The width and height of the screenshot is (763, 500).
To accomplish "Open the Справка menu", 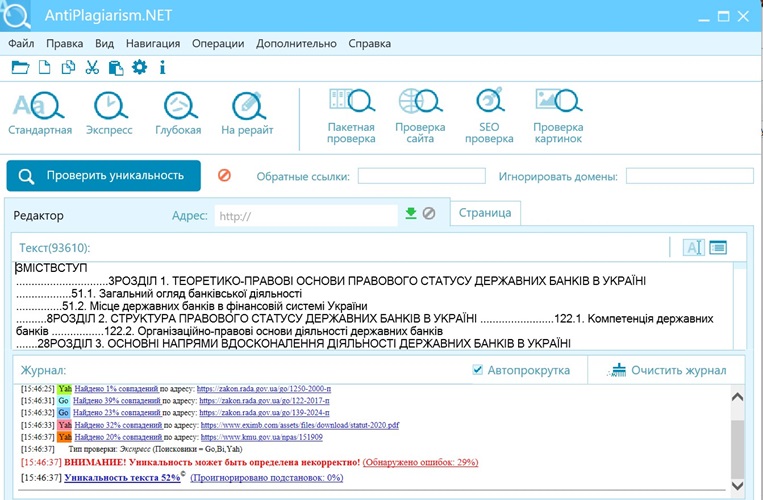I will click(369, 43).
